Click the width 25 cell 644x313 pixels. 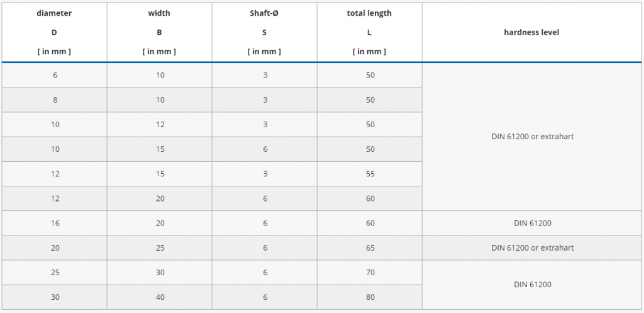click(x=160, y=248)
